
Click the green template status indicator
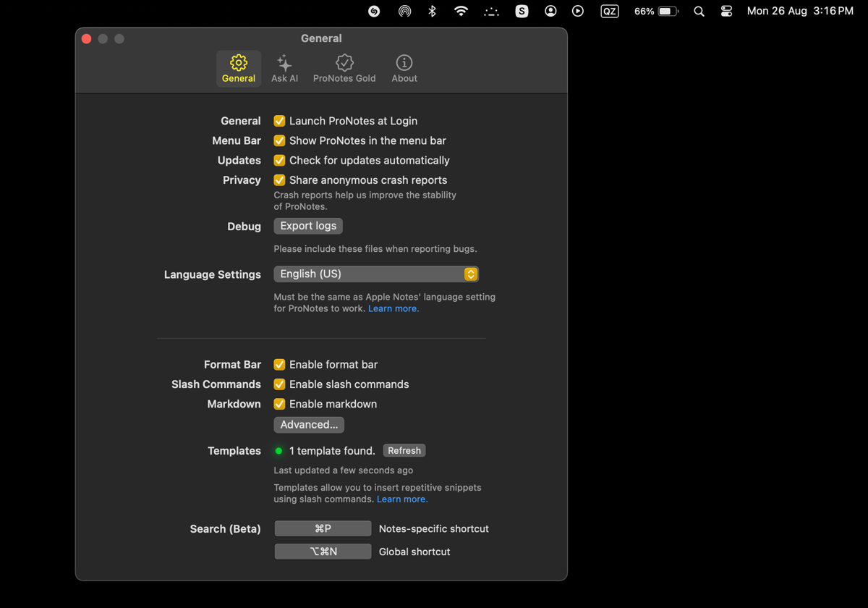click(x=278, y=451)
